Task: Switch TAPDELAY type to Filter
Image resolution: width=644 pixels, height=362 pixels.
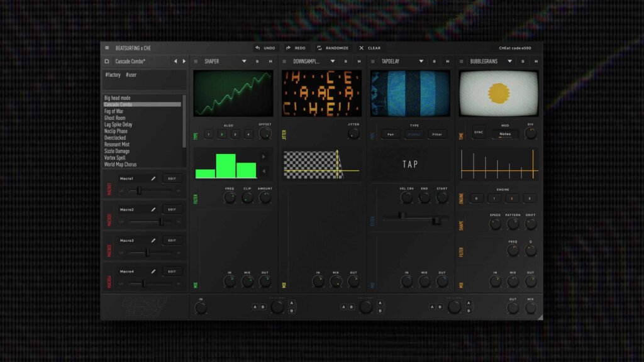Action: click(x=437, y=134)
